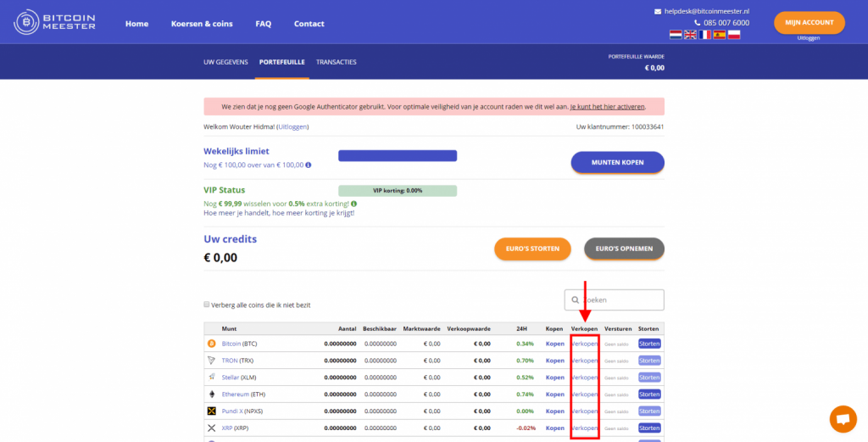Click the TRON coin icon
The height and width of the screenshot is (442, 868).
211,361
